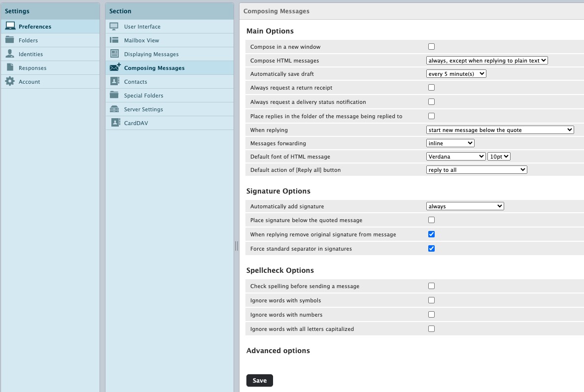Click the CardDAV contact icon
The width and height of the screenshot is (584, 392).
(114, 123)
